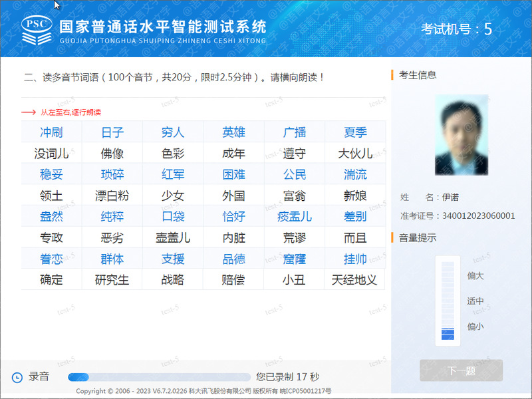
Task: Select the word 英雄
Action: [234, 132]
